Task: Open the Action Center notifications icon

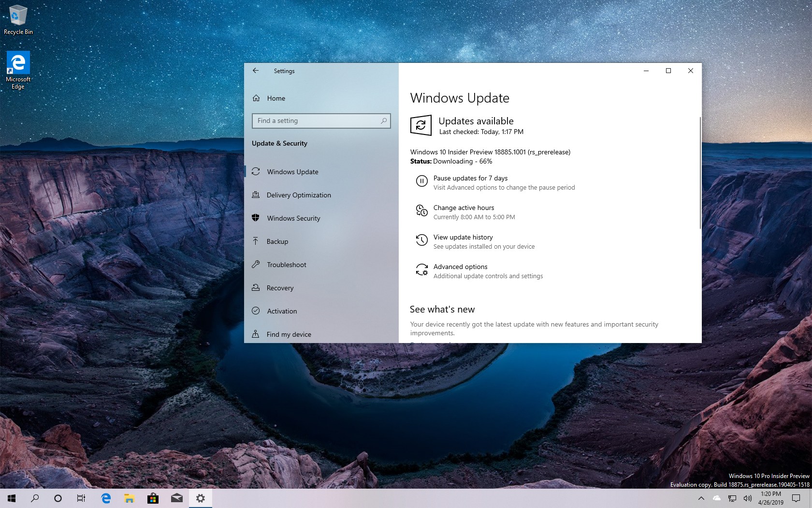Action: pyautogui.click(x=796, y=498)
